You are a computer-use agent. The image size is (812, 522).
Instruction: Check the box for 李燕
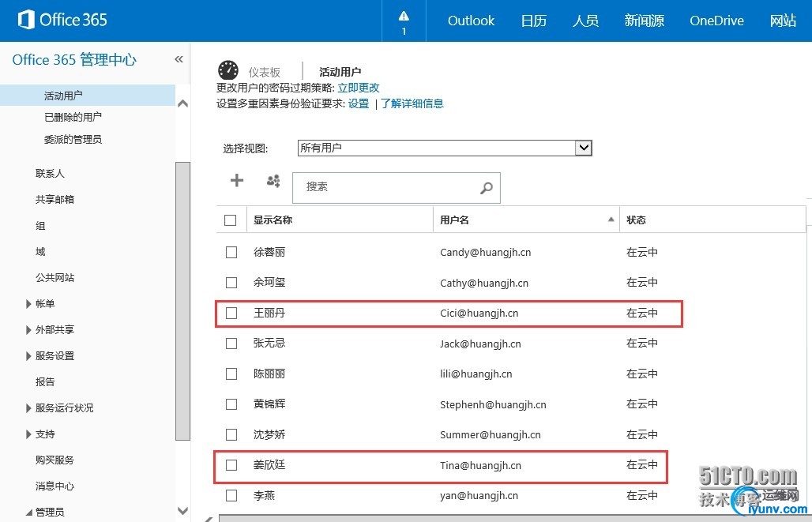coord(231,496)
